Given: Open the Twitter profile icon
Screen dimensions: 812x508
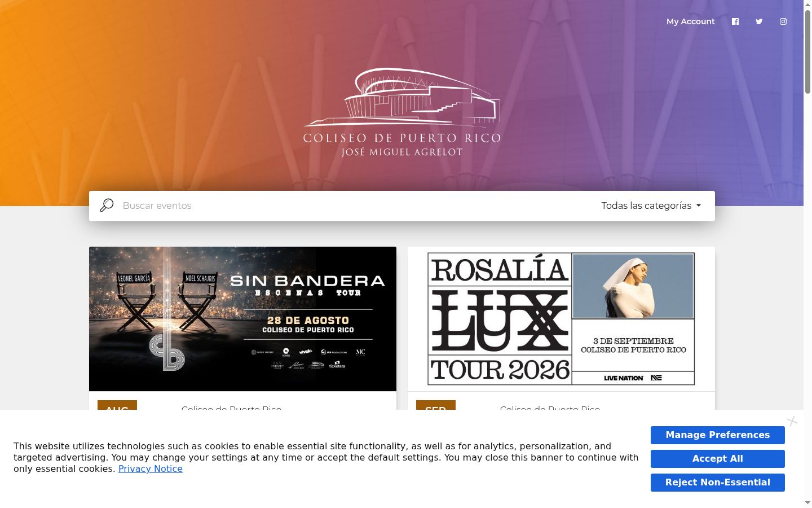Looking at the screenshot, I should (x=759, y=21).
